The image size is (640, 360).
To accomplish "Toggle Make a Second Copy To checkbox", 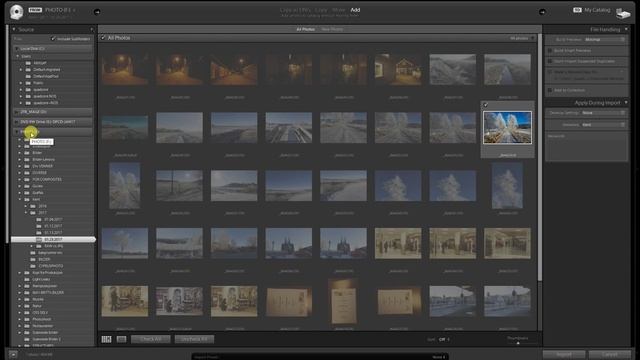I will [x=550, y=72].
